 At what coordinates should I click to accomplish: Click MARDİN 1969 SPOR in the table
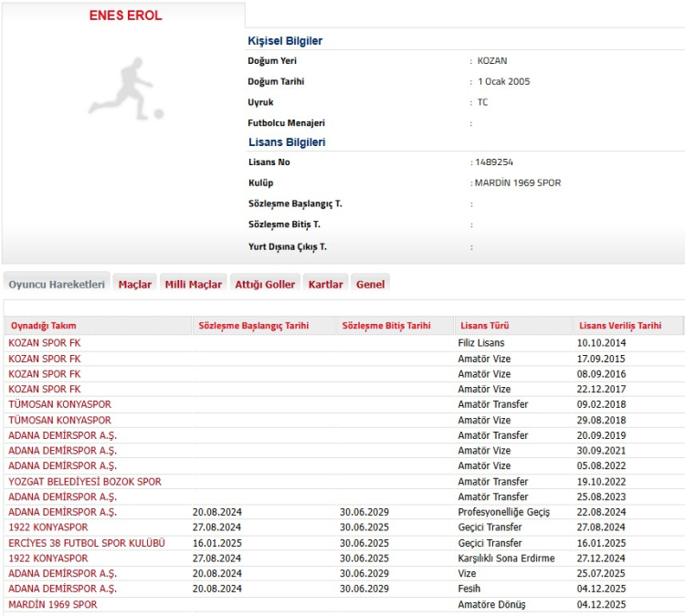[52, 605]
